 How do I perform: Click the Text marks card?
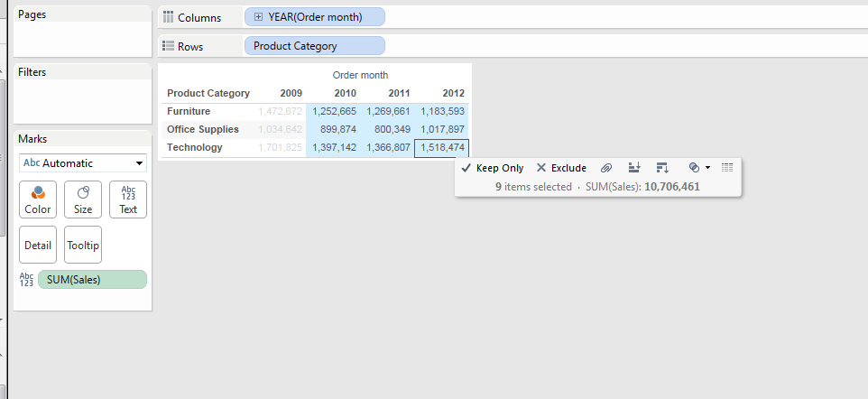coord(128,199)
